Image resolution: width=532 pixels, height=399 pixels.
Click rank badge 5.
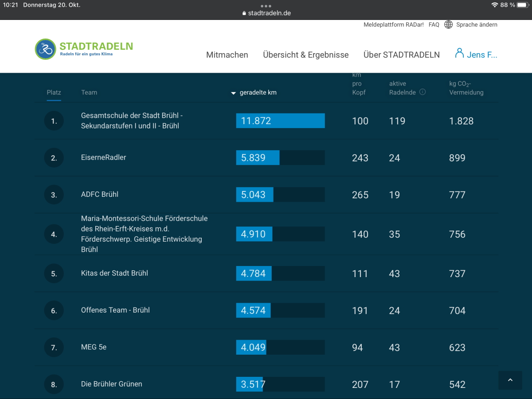click(54, 274)
